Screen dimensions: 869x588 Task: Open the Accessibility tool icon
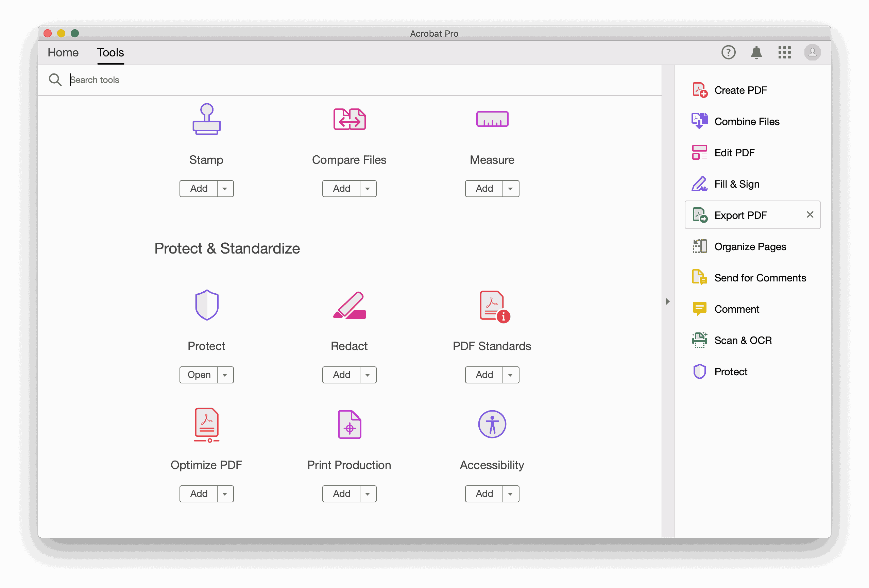tap(492, 424)
